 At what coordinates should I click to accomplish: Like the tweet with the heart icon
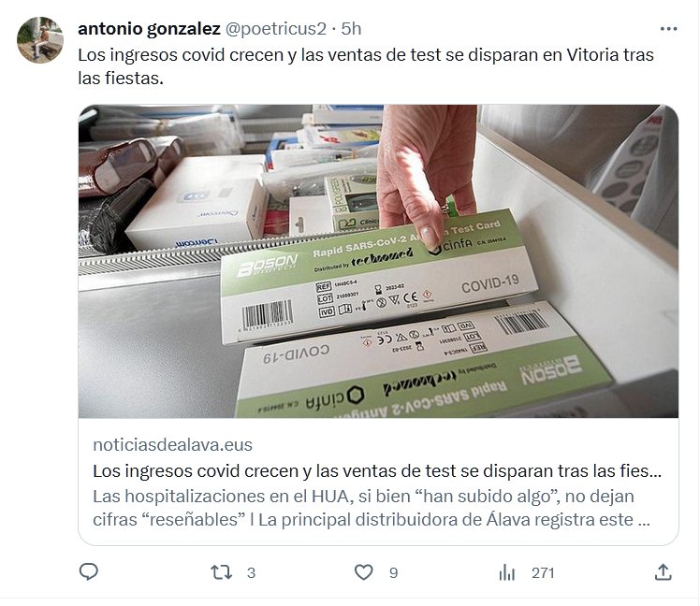coord(363,572)
